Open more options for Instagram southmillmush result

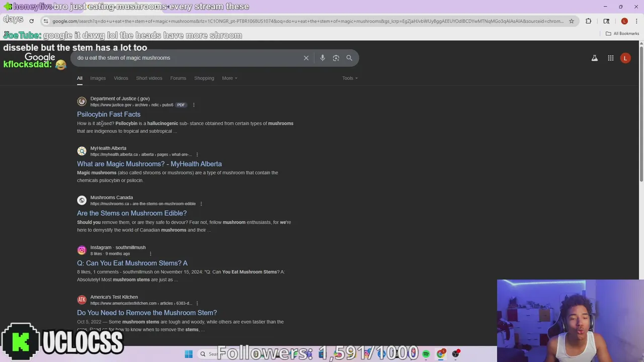(150, 253)
